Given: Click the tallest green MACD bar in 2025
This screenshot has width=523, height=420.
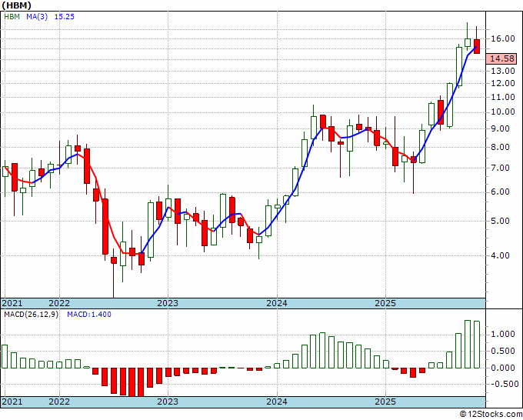Looking at the screenshot, I should 468,345.
